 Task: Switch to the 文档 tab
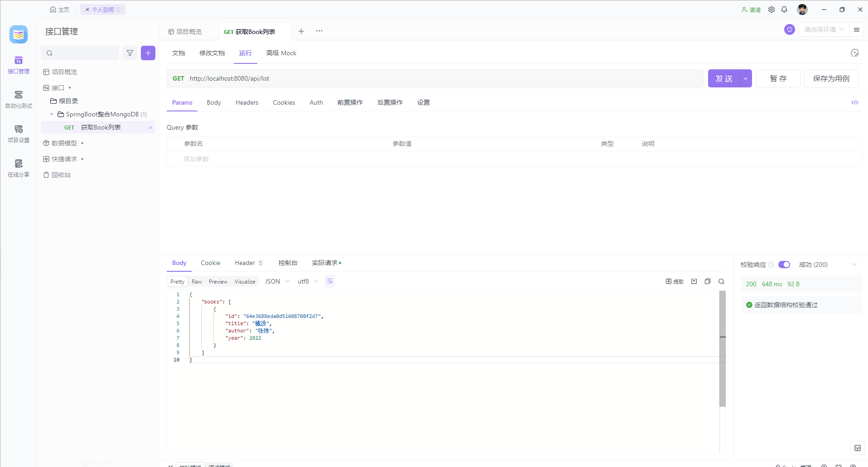(x=178, y=53)
